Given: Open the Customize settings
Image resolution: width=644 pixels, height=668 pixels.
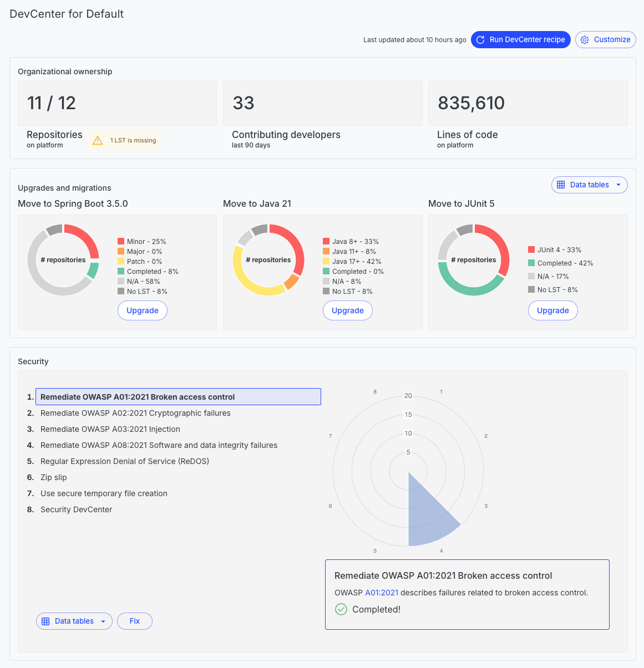Looking at the screenshot, I should [x=605, y=40].
